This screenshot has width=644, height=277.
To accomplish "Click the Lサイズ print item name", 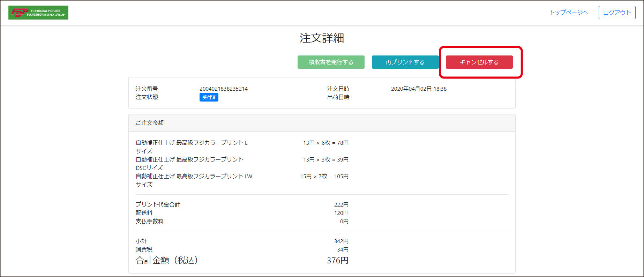I will point(192,147).
